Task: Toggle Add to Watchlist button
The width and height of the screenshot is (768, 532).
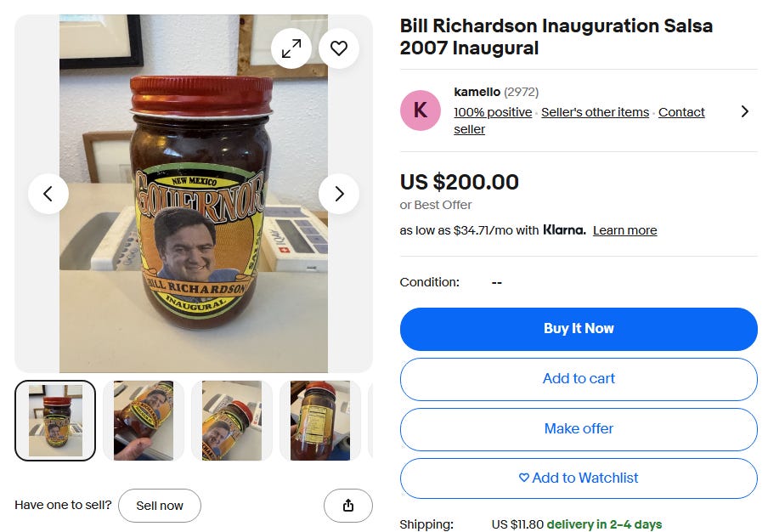Action: [x=579, y=478]
